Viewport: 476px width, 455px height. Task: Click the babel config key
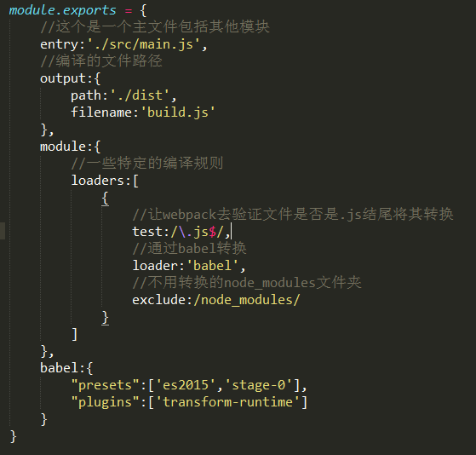[60, 368]
